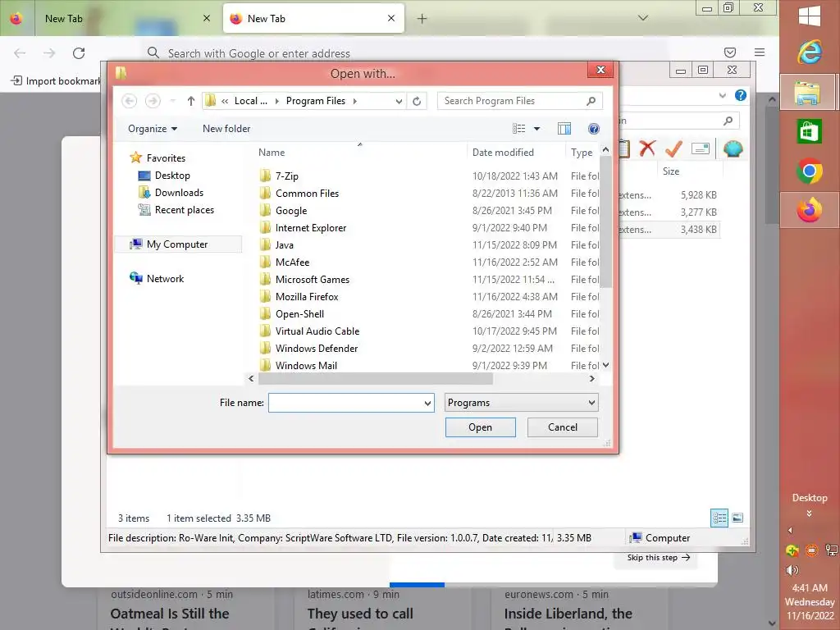The height and width of the screenshot is (630, 840).
Task: Click the File name input field
Action: coord(346,403)
